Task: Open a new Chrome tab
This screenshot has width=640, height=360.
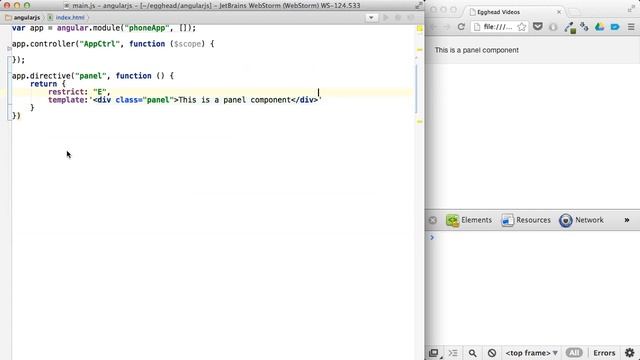Action: (x=574, y=11)
